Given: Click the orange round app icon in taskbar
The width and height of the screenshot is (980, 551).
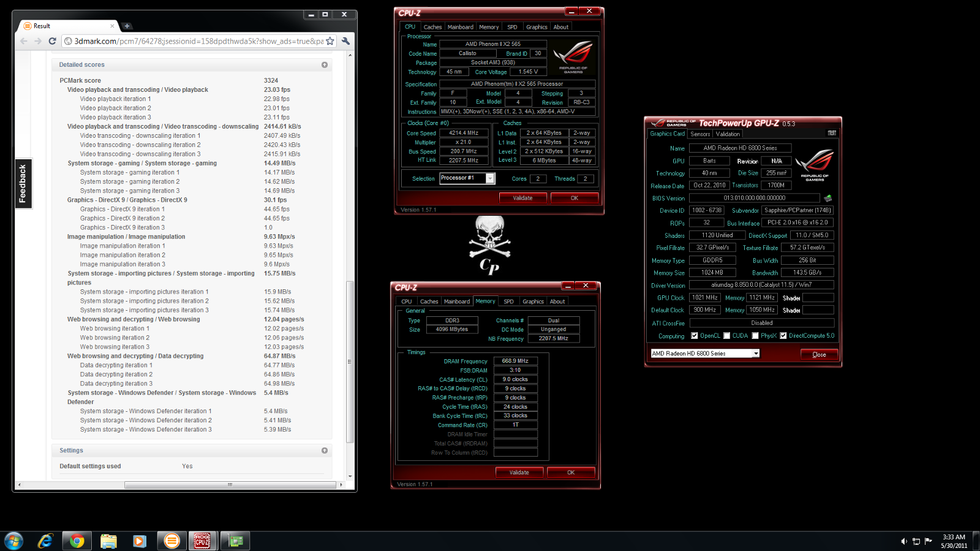Looking at the screenshot, I should click(x=172, y=541).
